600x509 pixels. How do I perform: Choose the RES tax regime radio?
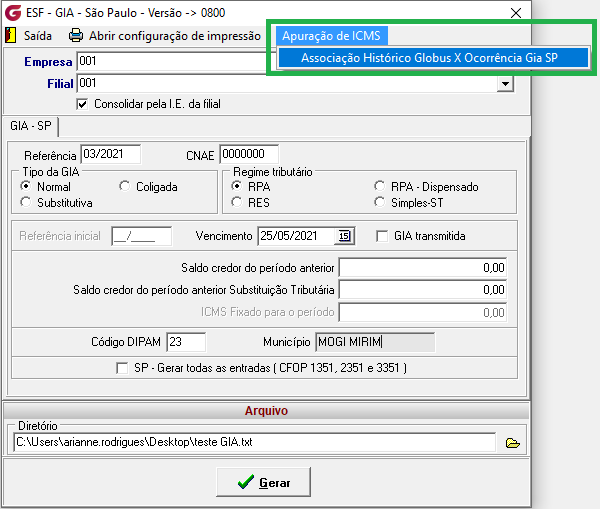(x=237, y=202)
